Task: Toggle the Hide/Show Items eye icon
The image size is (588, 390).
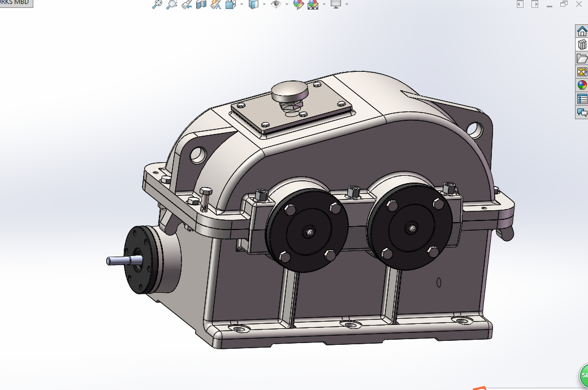Action: [276, 4]
